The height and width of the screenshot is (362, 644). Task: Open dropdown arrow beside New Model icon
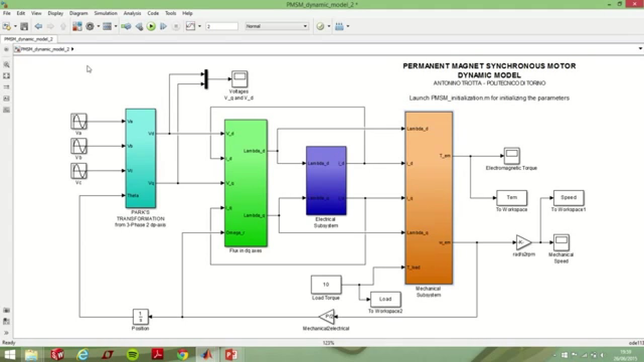point(15,26)
